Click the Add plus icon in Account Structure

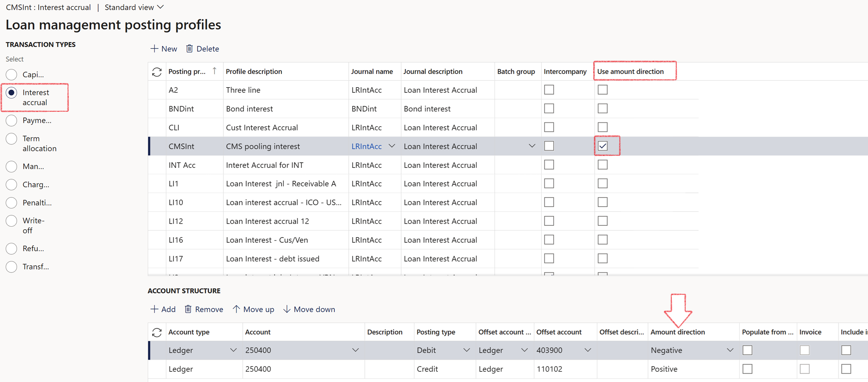coord(154,309)
